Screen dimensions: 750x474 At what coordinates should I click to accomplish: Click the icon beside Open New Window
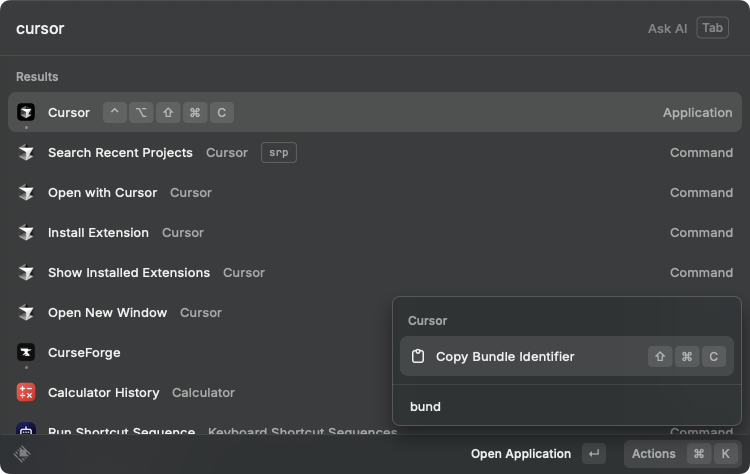coord(26,313)
